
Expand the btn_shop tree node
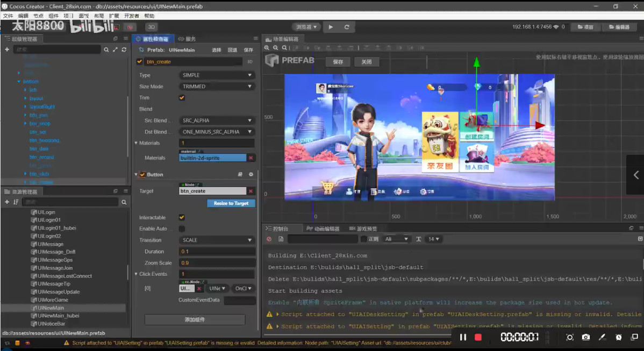[25, 124]
